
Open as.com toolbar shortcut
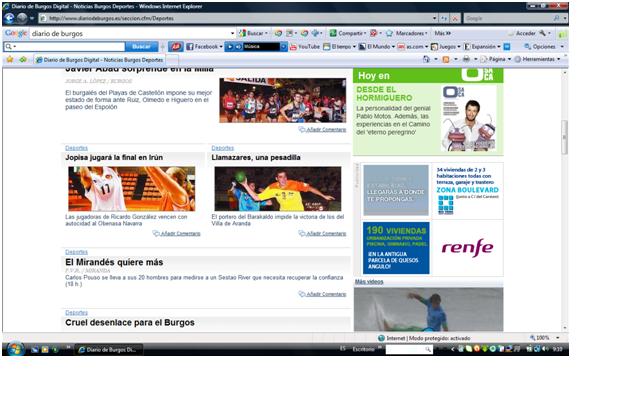[411, 47]
